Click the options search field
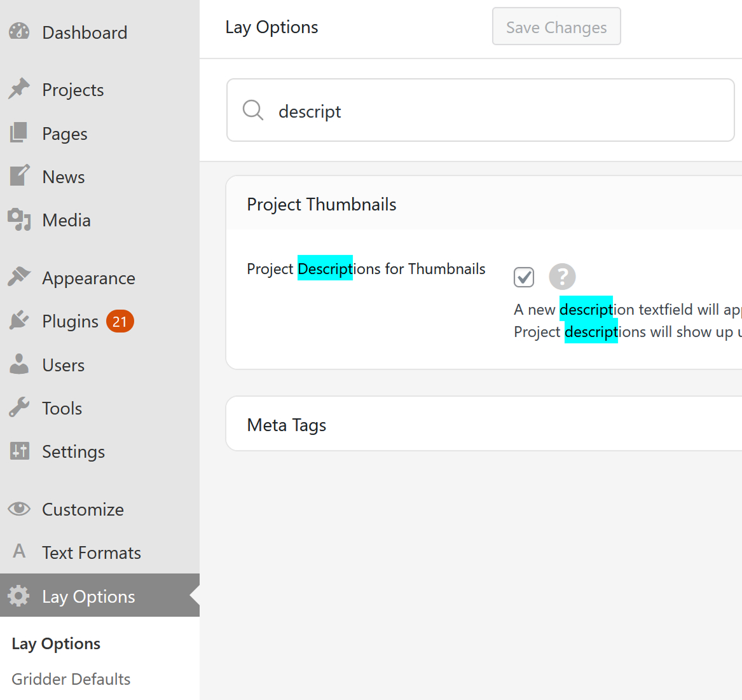 (x=496, y=111)
